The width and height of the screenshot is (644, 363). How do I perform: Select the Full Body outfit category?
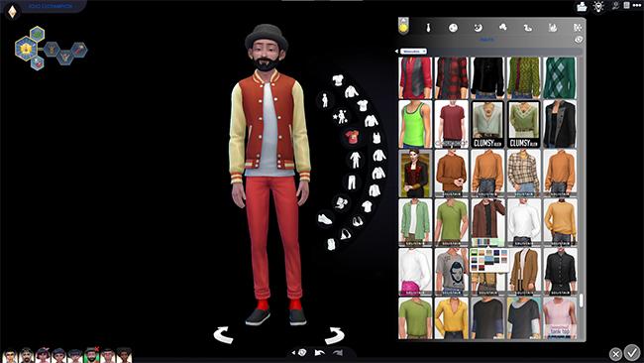355,160
